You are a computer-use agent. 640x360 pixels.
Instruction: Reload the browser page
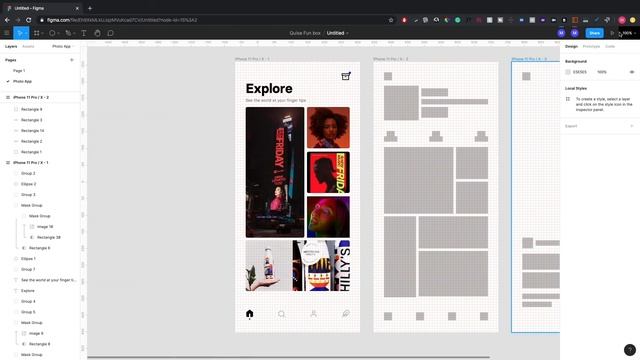pyautogui.click(x=29, y=20)
